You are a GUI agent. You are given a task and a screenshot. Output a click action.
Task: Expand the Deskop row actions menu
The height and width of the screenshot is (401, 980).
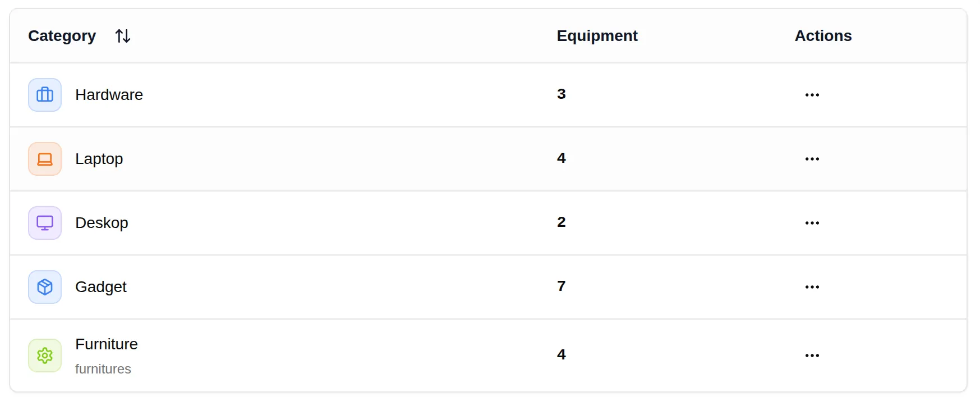point(812,223)
